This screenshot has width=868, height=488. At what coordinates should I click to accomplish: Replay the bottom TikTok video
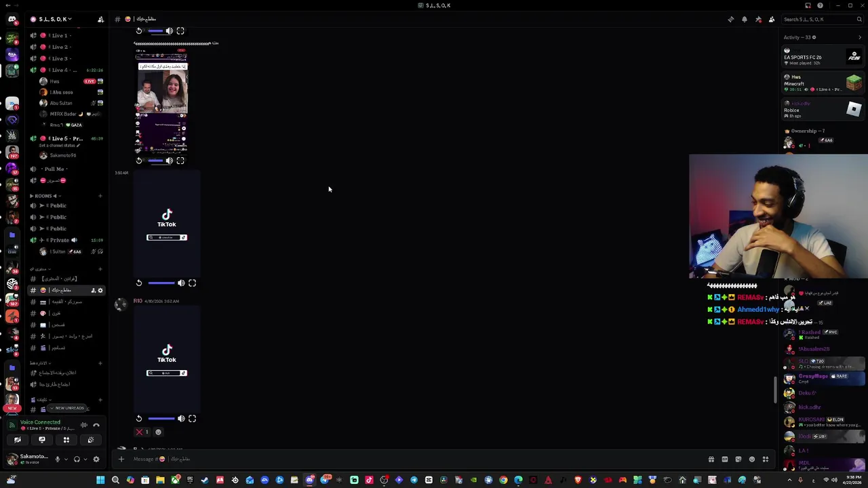coord(139,418)
